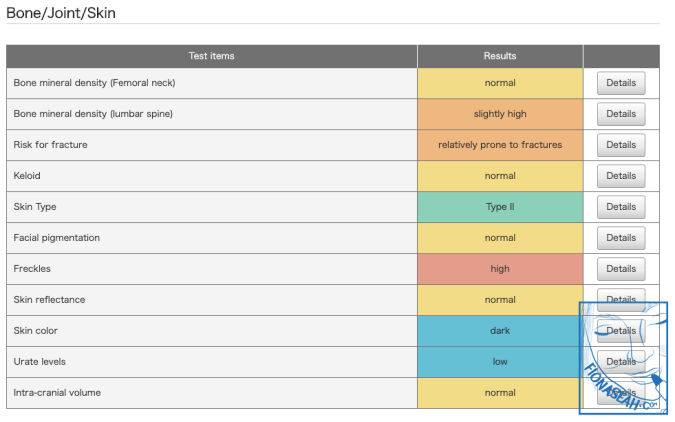Open Details for Freckles result
The image size is (675, 422).
pos(620,269)
